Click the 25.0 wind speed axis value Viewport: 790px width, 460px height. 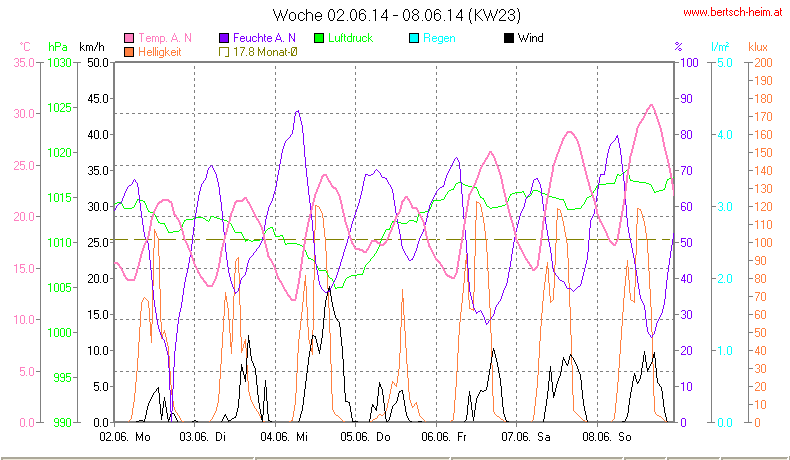(98, 243)
